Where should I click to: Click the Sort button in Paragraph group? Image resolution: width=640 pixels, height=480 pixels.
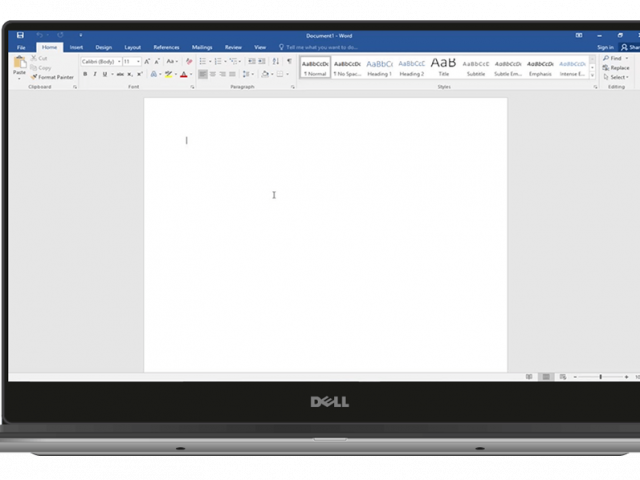[276, 61]
